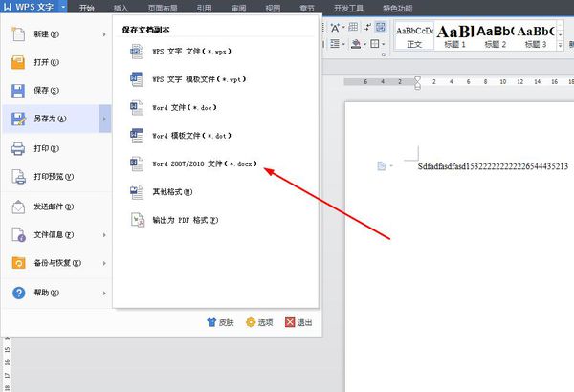Expand the 帮助 submenu arrow
Image resolution: width=574 pixels, height=392 pixels.
click(x=104, y=294)
